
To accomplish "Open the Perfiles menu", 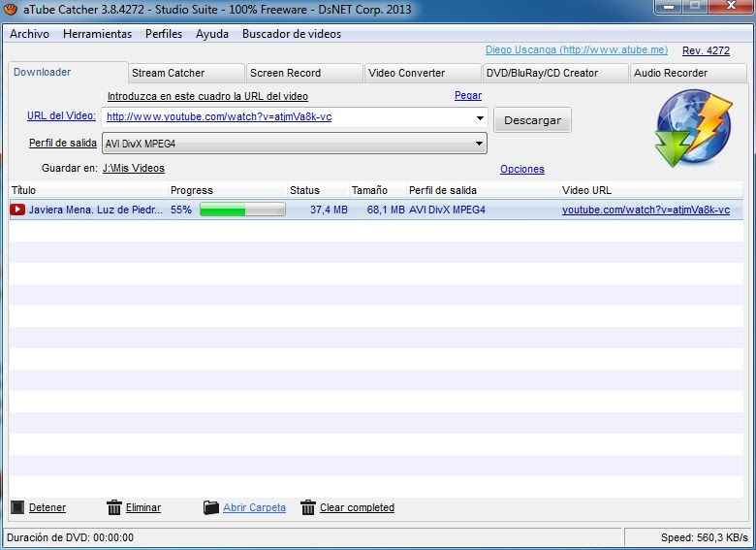I will point(164,34).
